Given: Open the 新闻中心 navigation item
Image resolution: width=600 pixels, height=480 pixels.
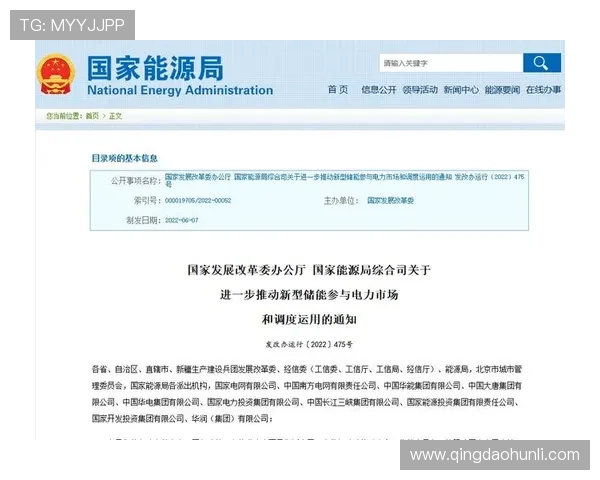Looking at the screenshot, I should point(461,90).
